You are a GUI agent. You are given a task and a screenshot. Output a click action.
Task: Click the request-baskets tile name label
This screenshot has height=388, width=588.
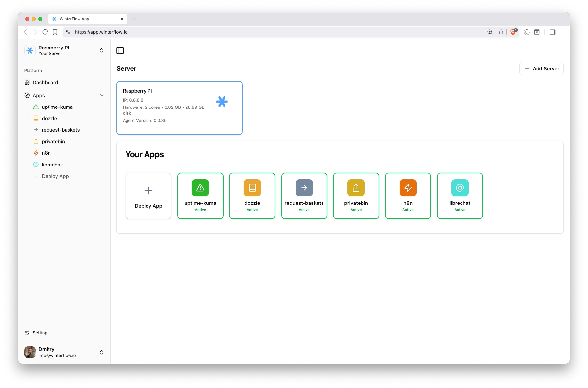coord(304,203)
